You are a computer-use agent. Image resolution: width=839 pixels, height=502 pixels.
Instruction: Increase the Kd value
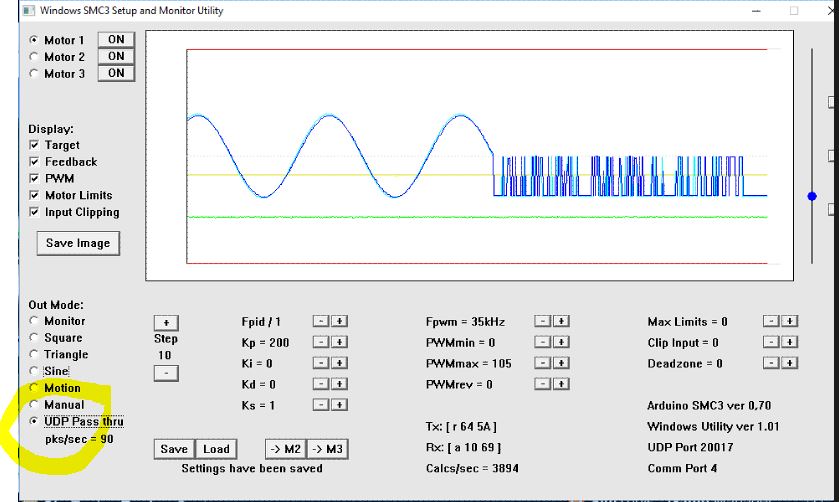coord(339,384)
